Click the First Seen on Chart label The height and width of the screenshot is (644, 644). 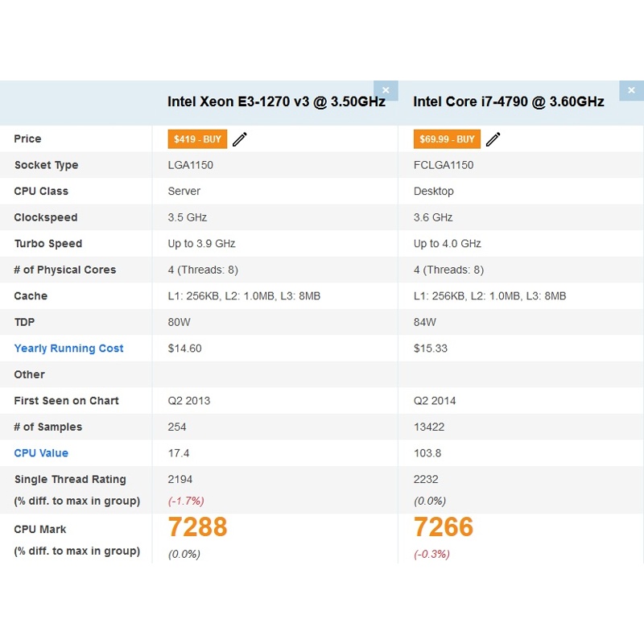[66, 401]
